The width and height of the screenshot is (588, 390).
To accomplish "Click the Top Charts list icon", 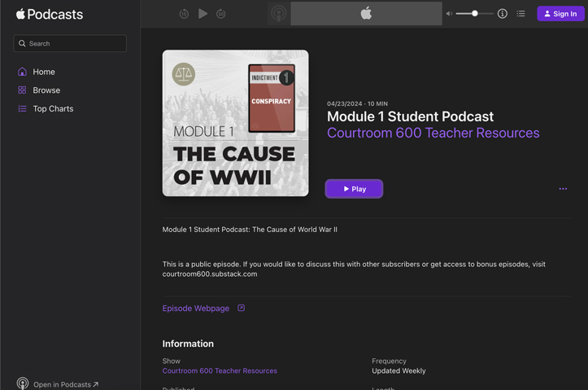I will tap(22, 108).
